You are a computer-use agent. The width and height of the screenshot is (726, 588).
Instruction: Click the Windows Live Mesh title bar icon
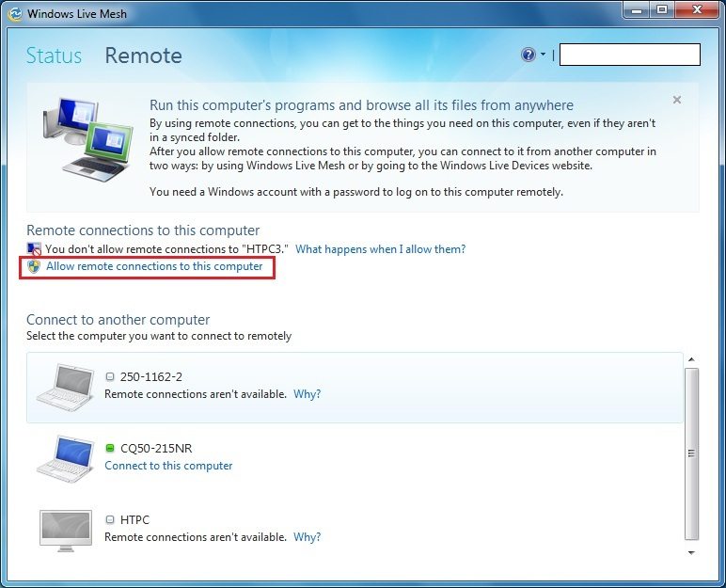pos(15,14)
